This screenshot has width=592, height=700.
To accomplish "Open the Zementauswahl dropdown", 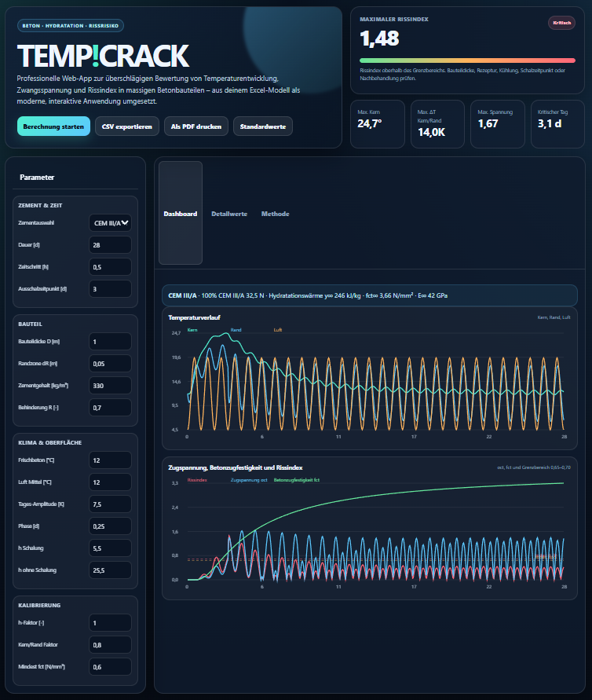I will click(x=110, y=223).
